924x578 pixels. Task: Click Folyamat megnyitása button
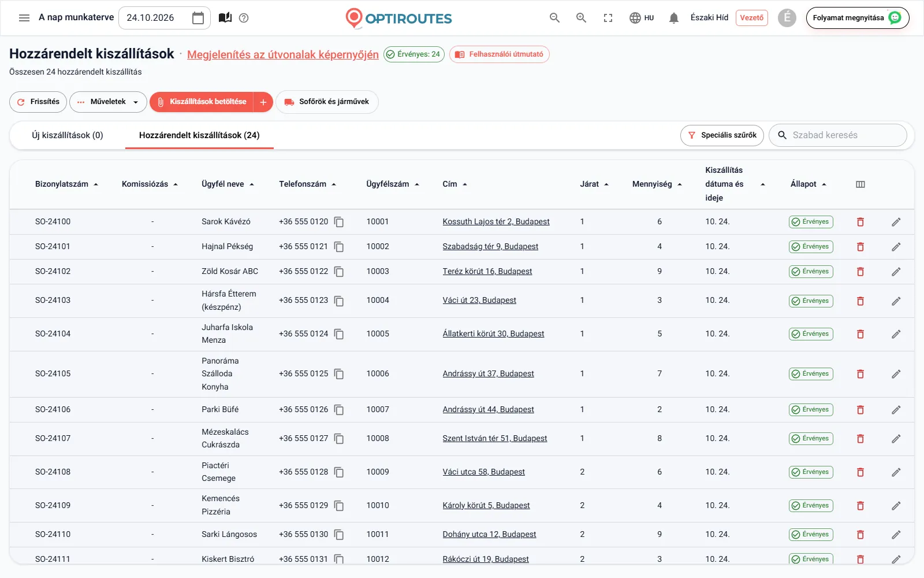pos(858,18)
